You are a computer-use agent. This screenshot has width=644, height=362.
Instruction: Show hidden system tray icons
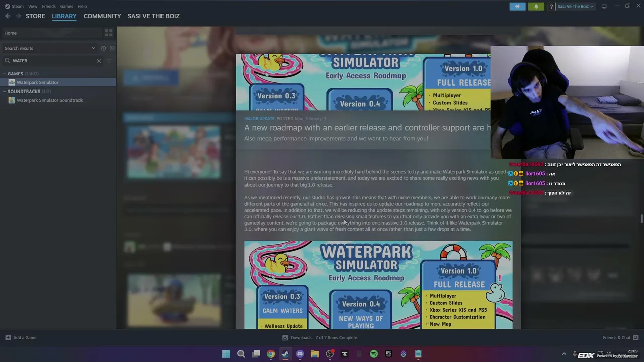(564, 354)
